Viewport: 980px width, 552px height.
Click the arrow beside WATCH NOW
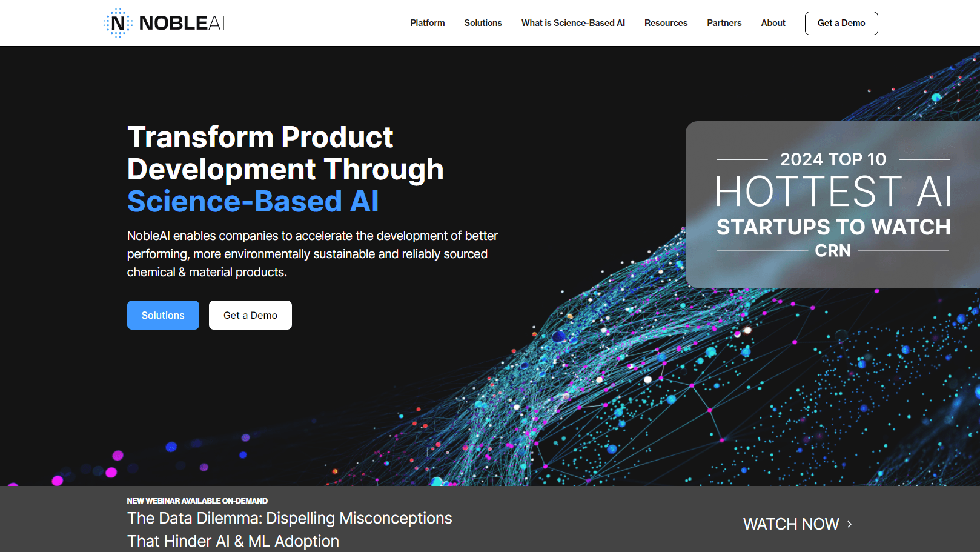tap(850, 524)
